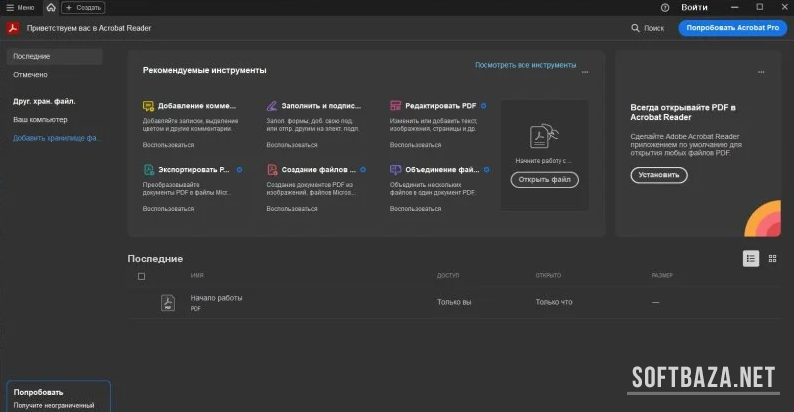The image size is (794, 412).
Task: Open the three-dot menu of the recommended tools panel
Action: pos(585,72)
